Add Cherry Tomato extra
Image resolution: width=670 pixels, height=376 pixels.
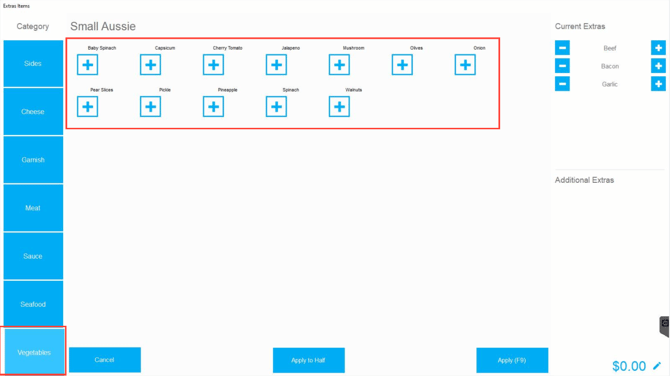213,65
